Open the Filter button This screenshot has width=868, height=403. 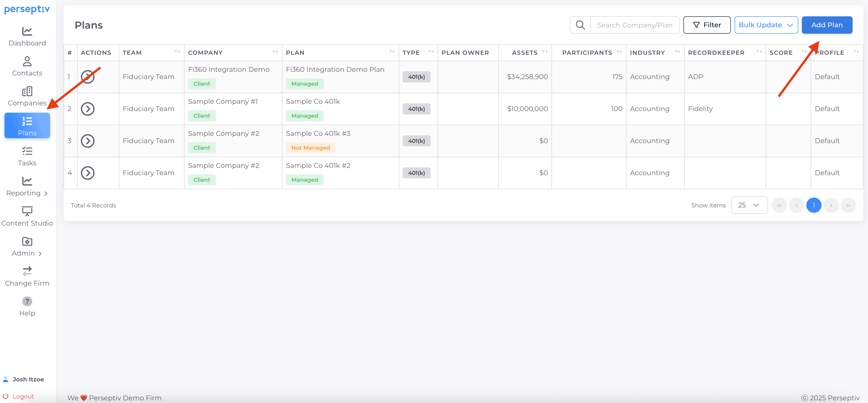pyautogui.click(x=707, y=25)
